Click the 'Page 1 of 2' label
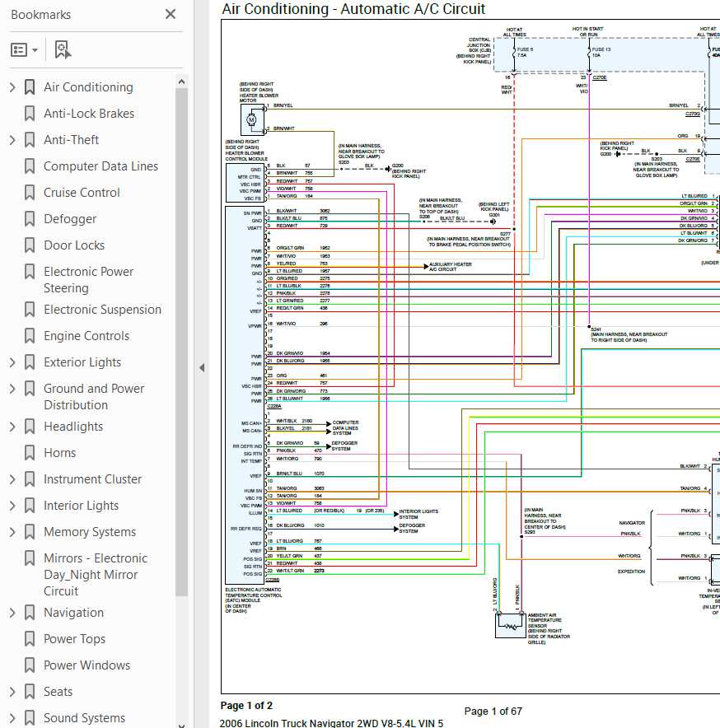This screenshot has width=720, height=728. point(246,706)
